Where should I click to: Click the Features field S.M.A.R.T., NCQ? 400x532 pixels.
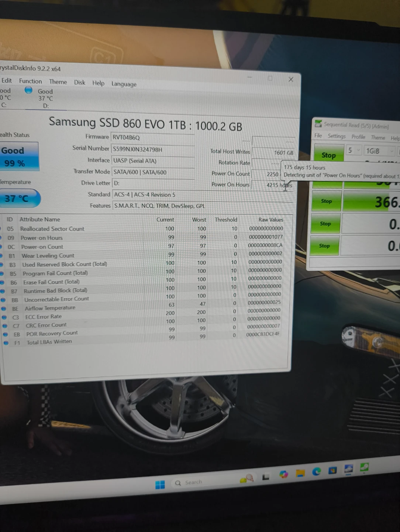(202, 206)
